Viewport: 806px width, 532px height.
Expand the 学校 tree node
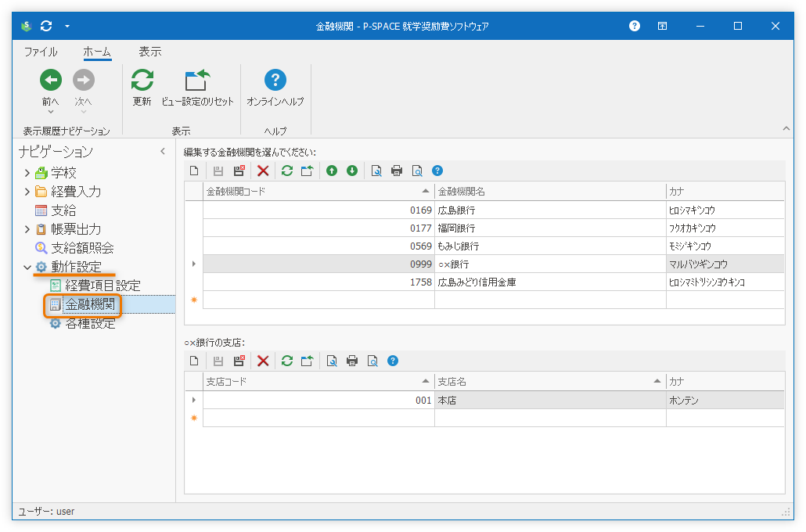(27, 173)
